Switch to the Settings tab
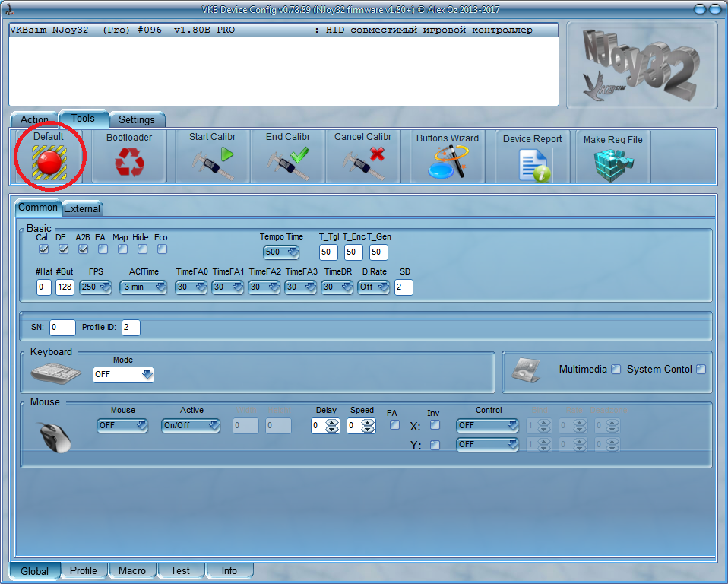 [137, 120]
